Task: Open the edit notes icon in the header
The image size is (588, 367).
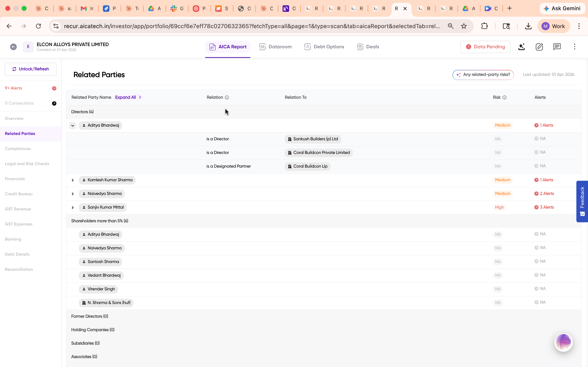Action: tap(539, 47)
